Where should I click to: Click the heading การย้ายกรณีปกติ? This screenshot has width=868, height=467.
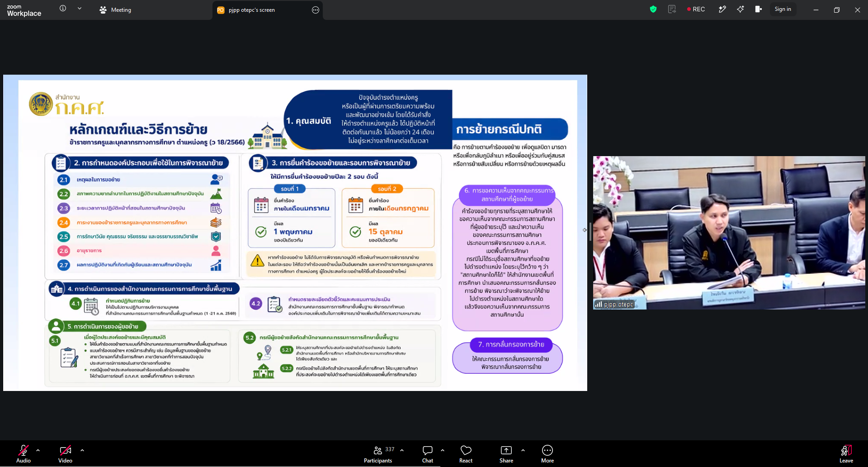pyautogui.click(x=499, y=129)
